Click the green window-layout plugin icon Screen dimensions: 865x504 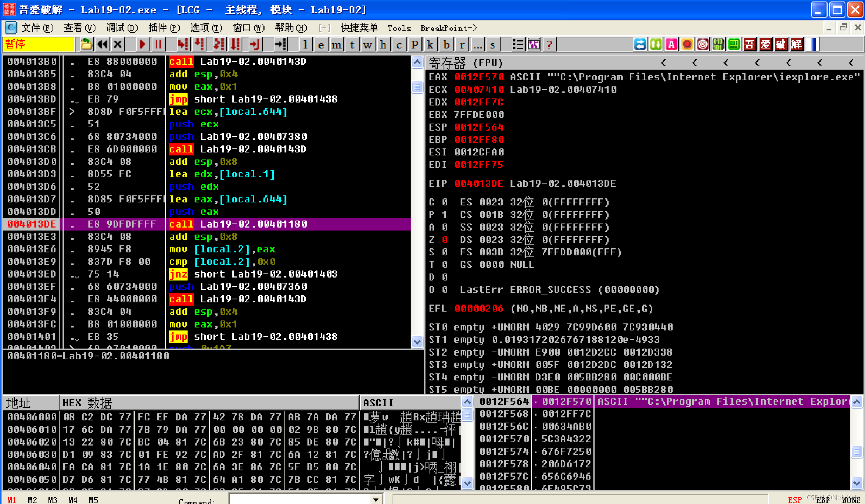tap(734, 44)
